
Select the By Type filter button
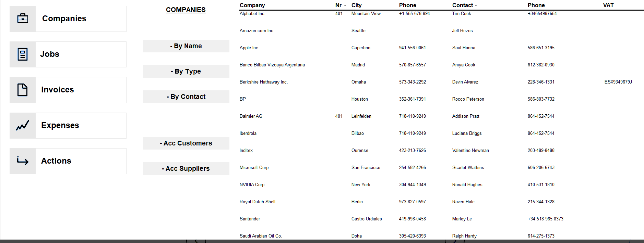click(x=186, y=71)
